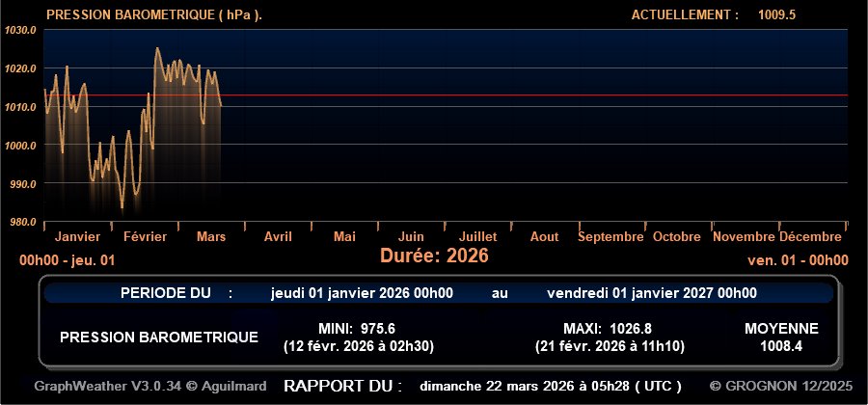Click the PERIODE DU header bar
The height and width of the screenshot is (405, 868).
pos(438,293)
